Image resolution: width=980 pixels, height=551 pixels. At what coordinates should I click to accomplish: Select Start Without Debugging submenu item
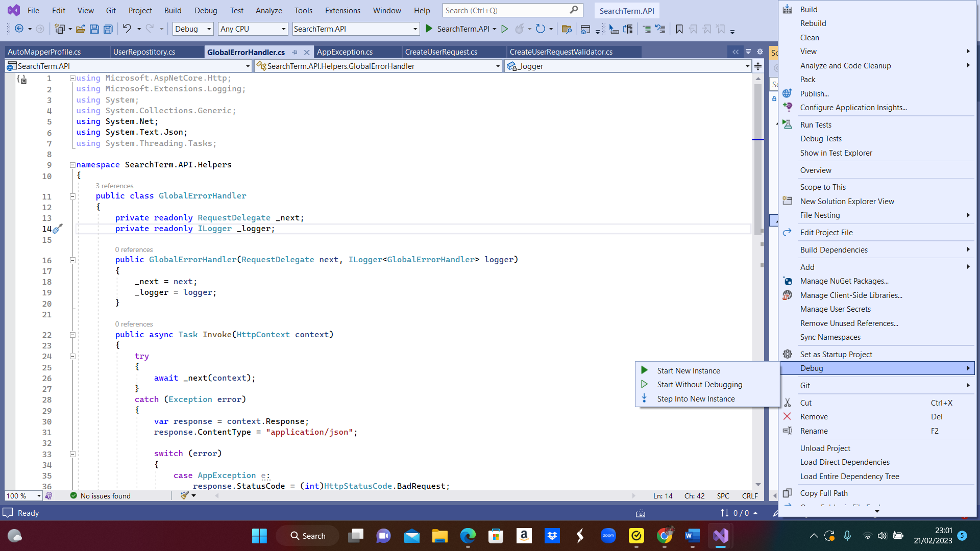click(699, 385)
